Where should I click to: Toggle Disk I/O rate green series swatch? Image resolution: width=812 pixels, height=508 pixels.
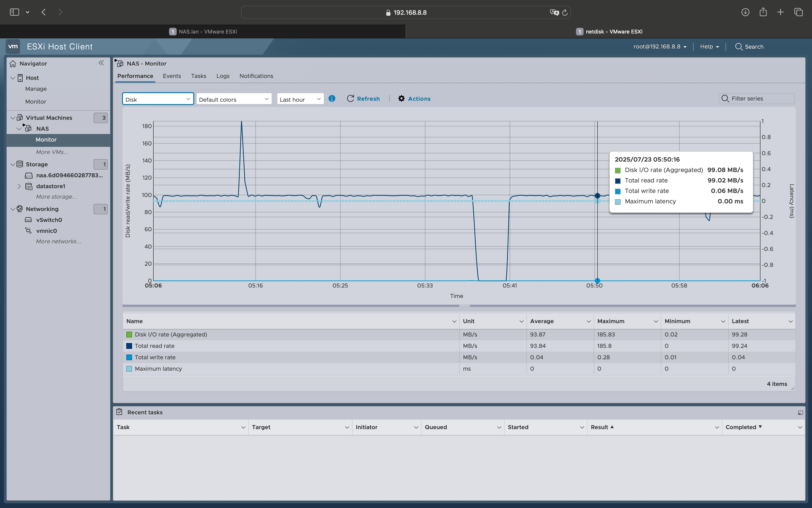(129, 335)
